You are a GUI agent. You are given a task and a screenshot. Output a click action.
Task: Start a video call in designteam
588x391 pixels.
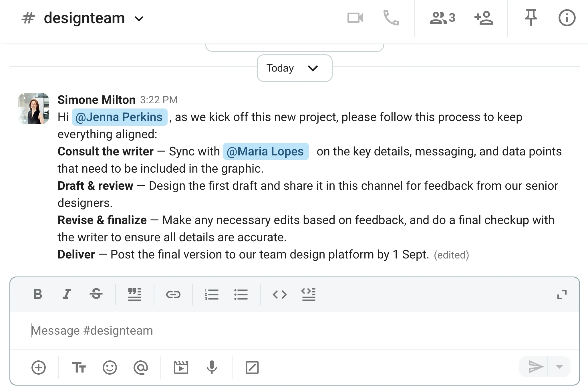[x=355, y=18]
